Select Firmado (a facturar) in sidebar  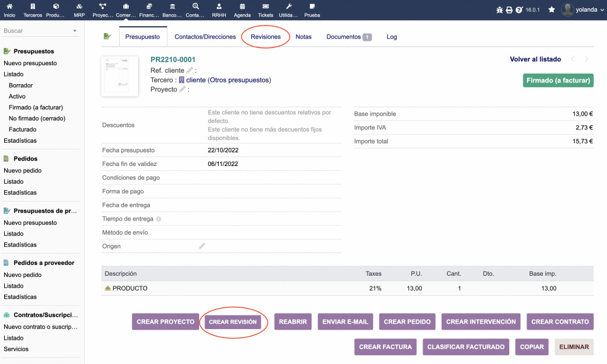pos(36,107)
